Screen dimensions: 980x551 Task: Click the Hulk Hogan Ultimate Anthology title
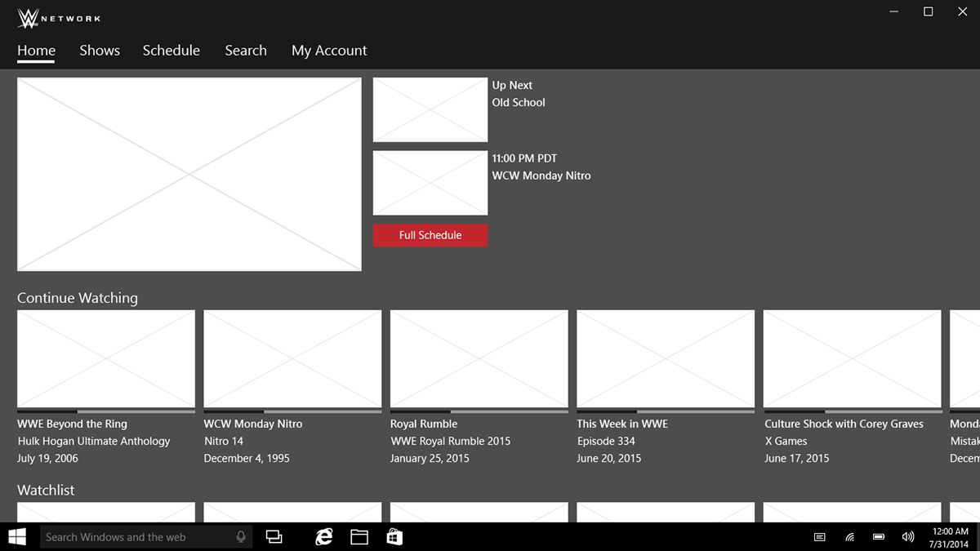click(94, 441)
